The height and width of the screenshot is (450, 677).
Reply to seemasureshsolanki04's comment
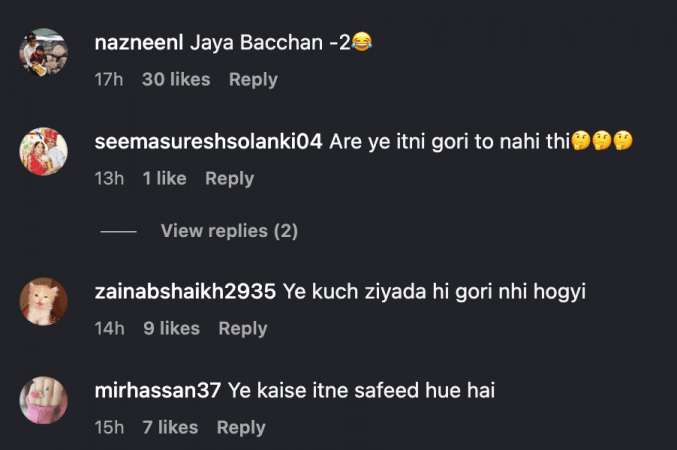coord(229,178)
